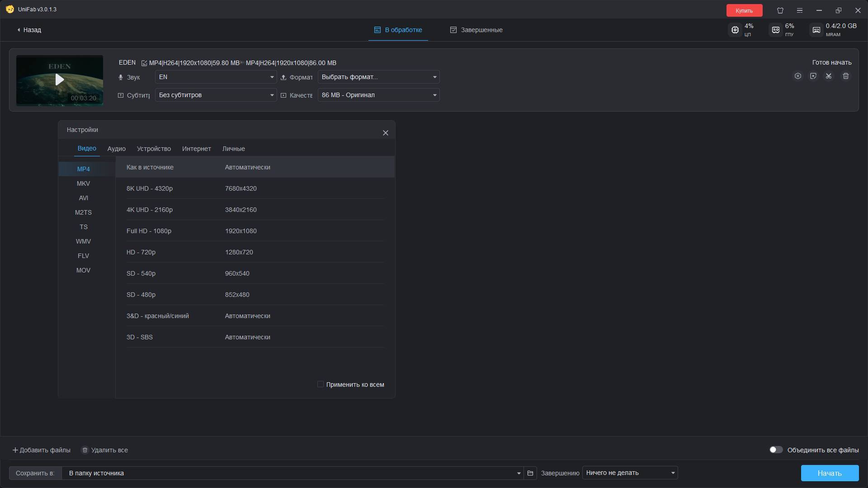Viewport: 868px width, 488px height.
Task: Click the scissors trim icon
Action: click(829, 76)
